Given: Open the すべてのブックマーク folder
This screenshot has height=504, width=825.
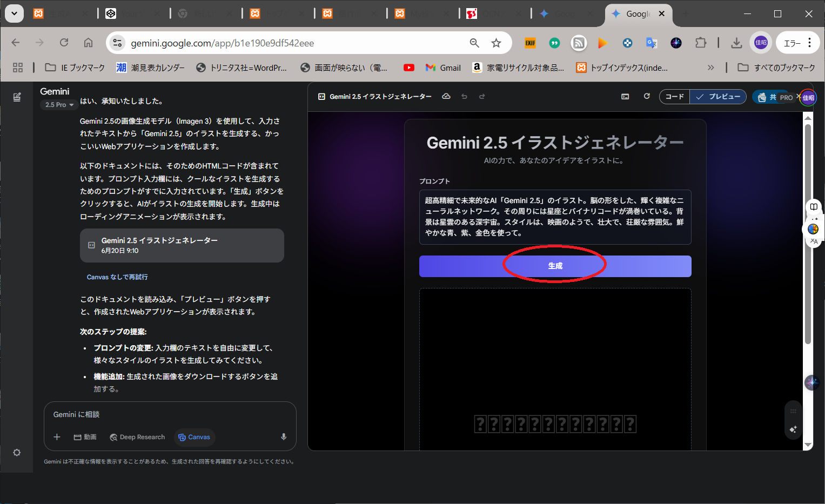Looking at the screenshot, I should coord(776,68).
